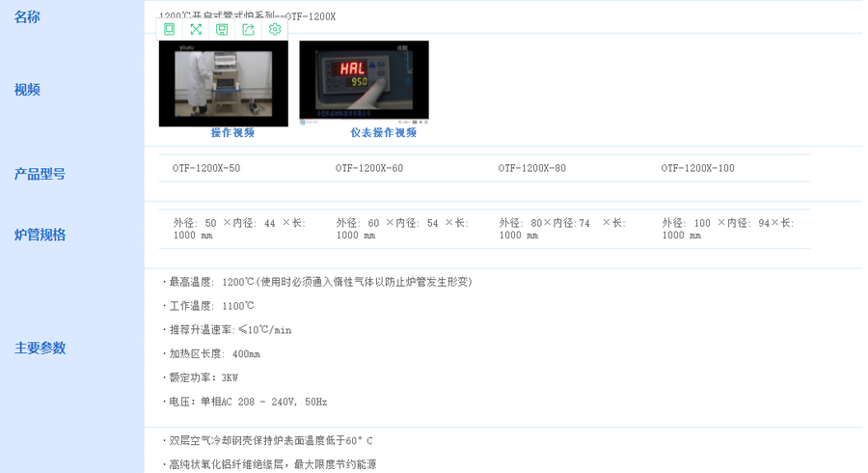Click the play button on the instrument video
The width and height of the screenshot is (868, 473).
click(303, 122)
